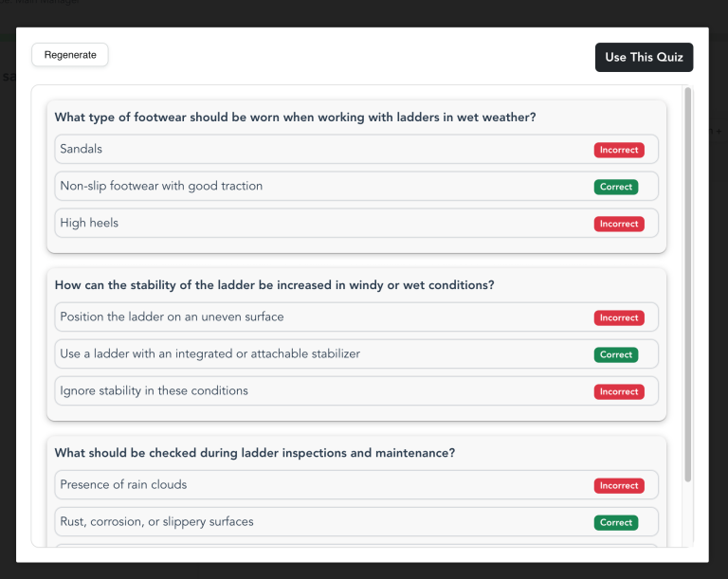Image resolution: width=728 pixels, height=579 pixels.
Task: Click Incorrect badge beside Ignore stability
Action: click(619, 391)
